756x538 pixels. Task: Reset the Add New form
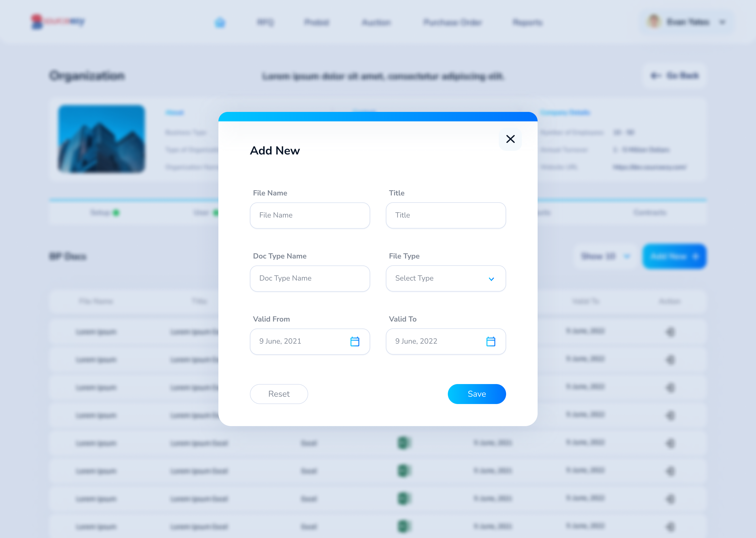[279, 394]
